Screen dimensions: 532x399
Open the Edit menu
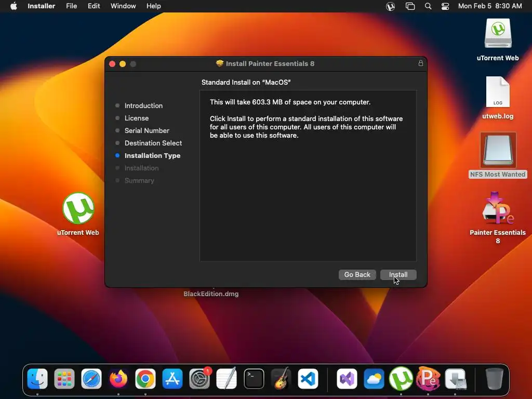[94, 6]
